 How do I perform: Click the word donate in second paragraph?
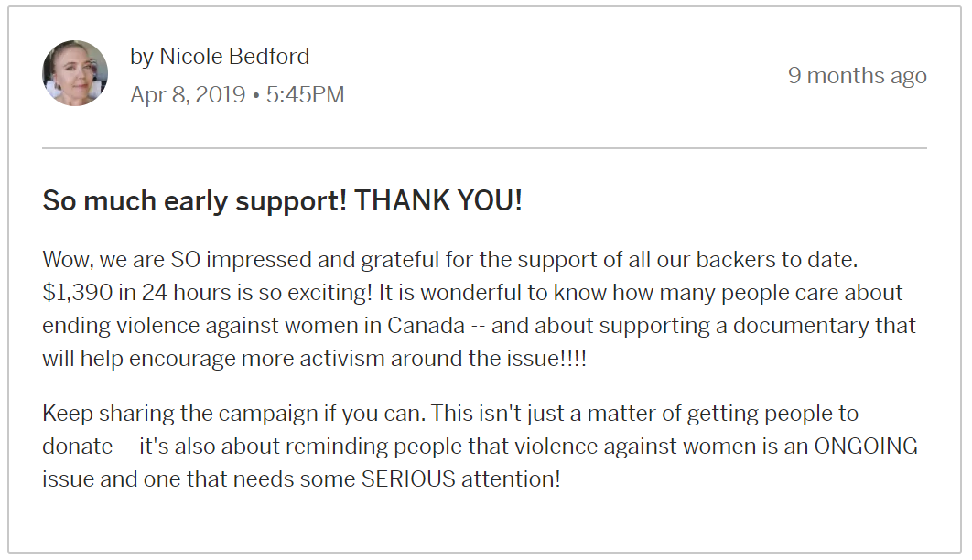78,446
